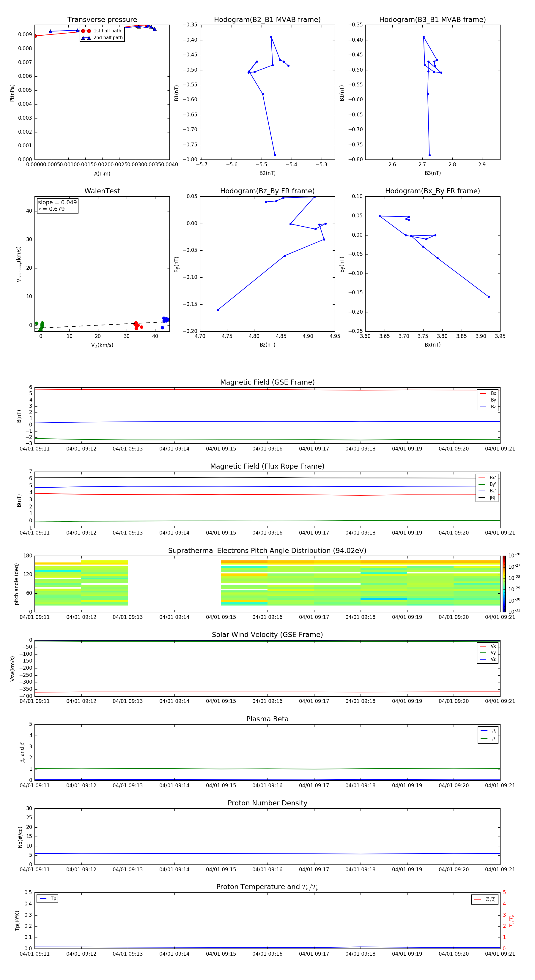Click the "Np(#/cc)" y-axis label
The height and width of the screenshot is (980, 535).
click(20, 837)
